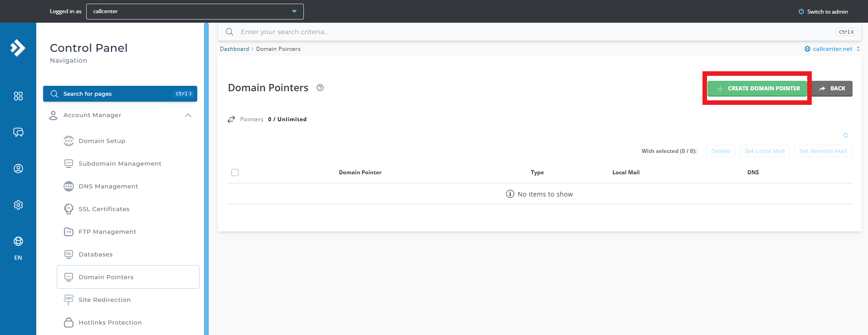Collapse the Account Manager section
Screen dimensions: 868x335
point(188,115)
